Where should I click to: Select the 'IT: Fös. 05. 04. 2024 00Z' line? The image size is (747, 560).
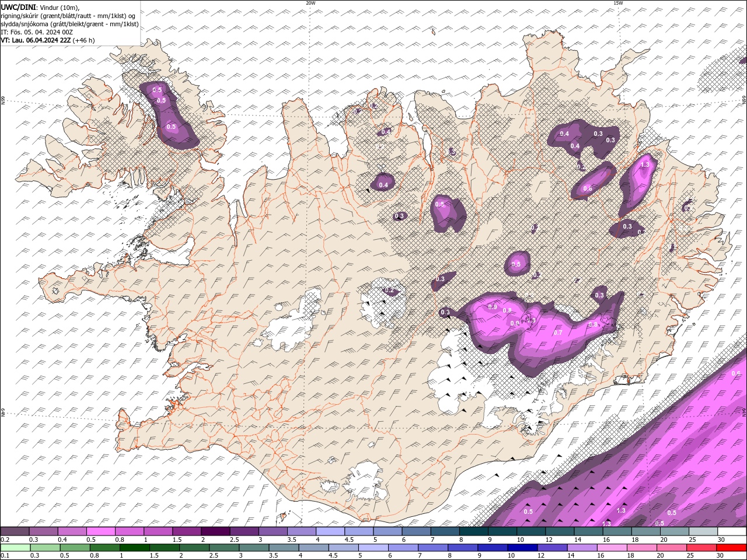pyautogui.click(x=36, y=32)
